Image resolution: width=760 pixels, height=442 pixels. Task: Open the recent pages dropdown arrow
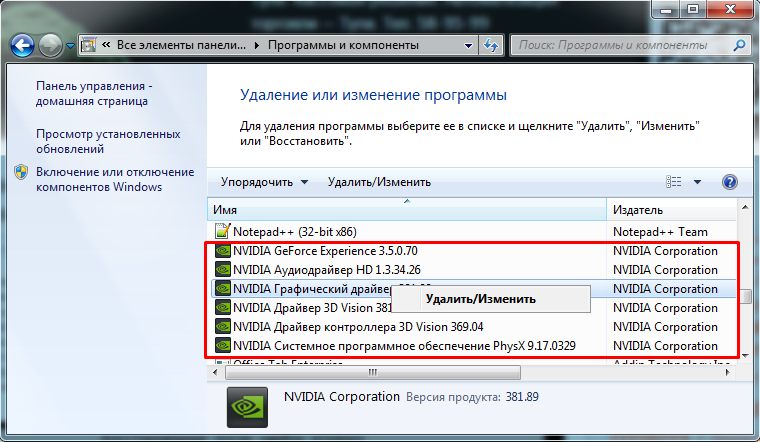(x=70, y=46)
